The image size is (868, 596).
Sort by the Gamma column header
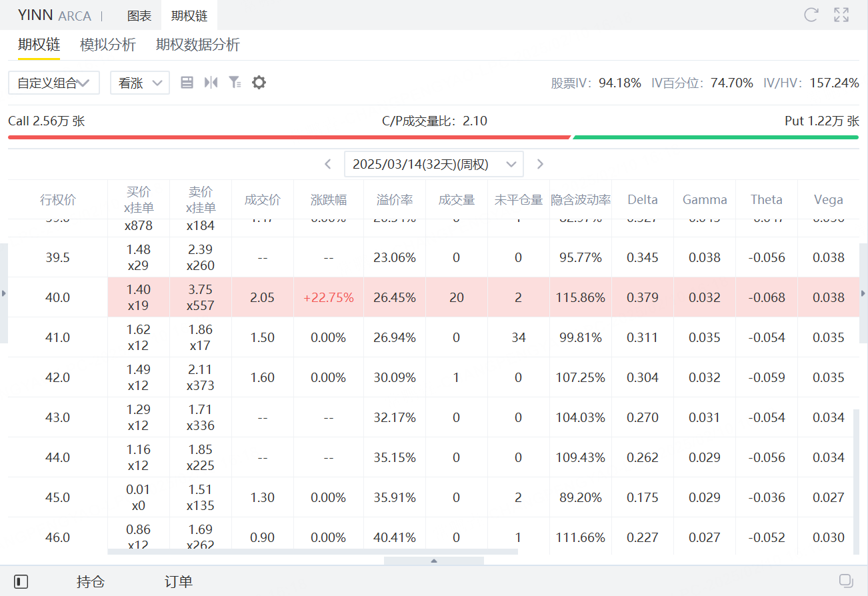705,199
